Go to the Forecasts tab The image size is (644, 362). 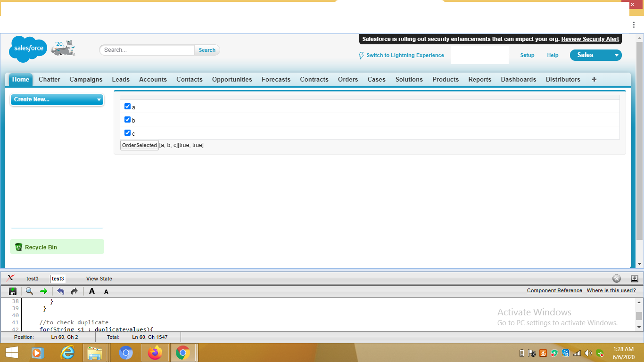pos(276,79)
